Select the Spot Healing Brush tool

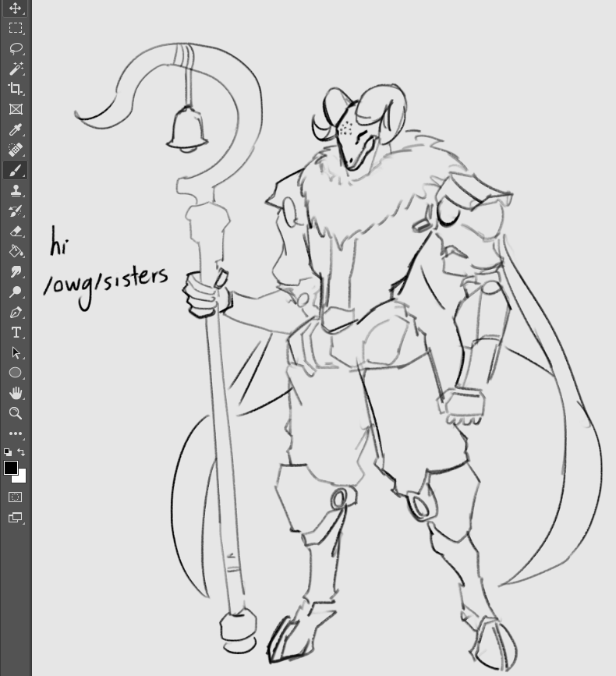point(16,150)
